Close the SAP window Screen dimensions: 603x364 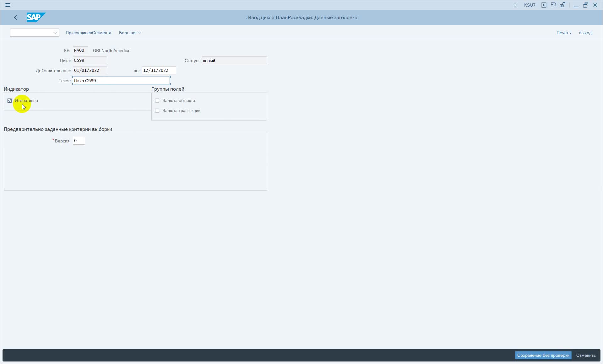click(595, 5)
